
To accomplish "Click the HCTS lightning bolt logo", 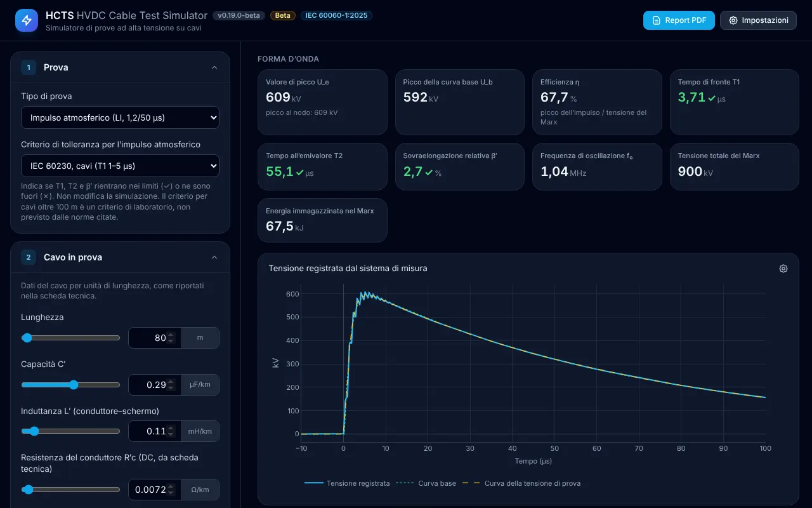I will point(27,20).
